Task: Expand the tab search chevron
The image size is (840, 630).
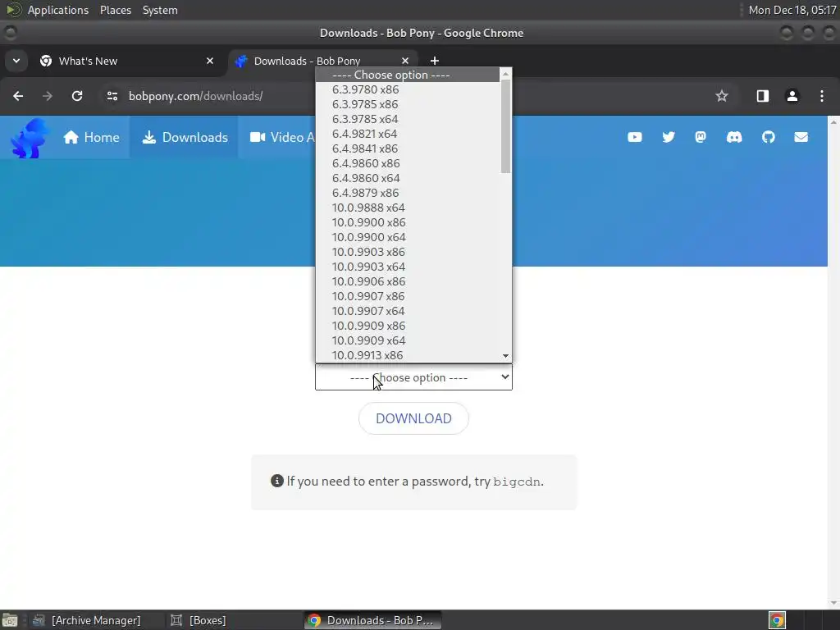Action: click(x=16, y=61)
